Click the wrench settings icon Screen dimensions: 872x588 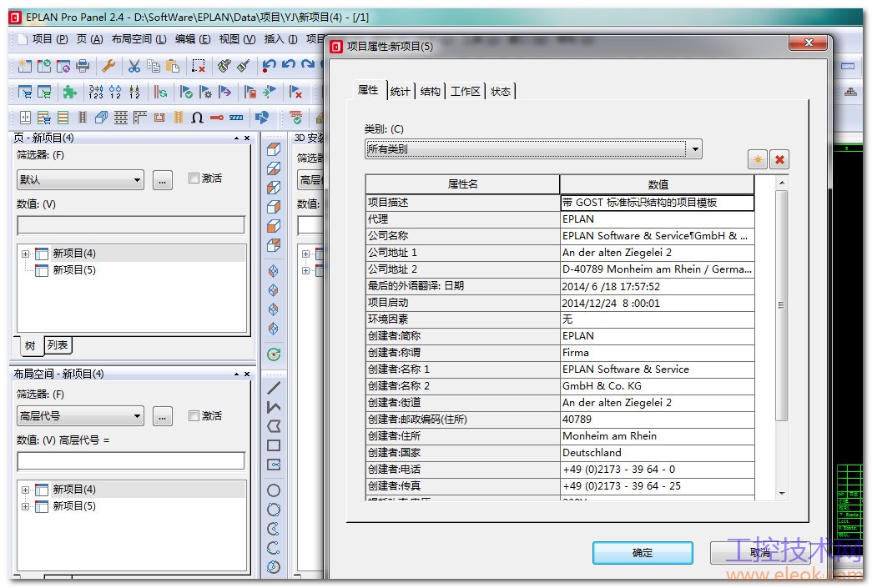[x=108, y=66]
